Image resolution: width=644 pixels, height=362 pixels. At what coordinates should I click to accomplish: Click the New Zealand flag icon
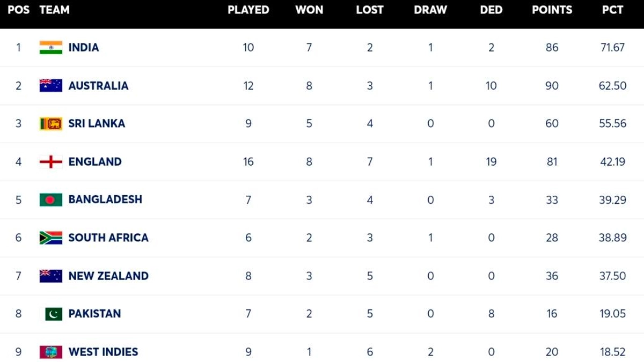tap(51, 276)
